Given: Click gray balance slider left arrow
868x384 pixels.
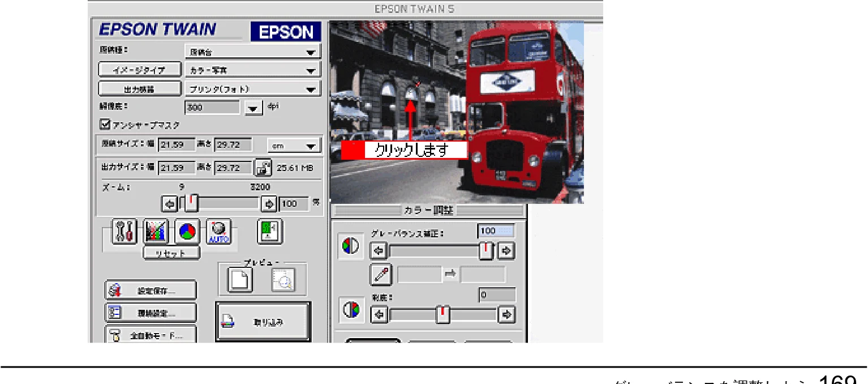Looking at the screenshot, I should click(x=378, y=250).
